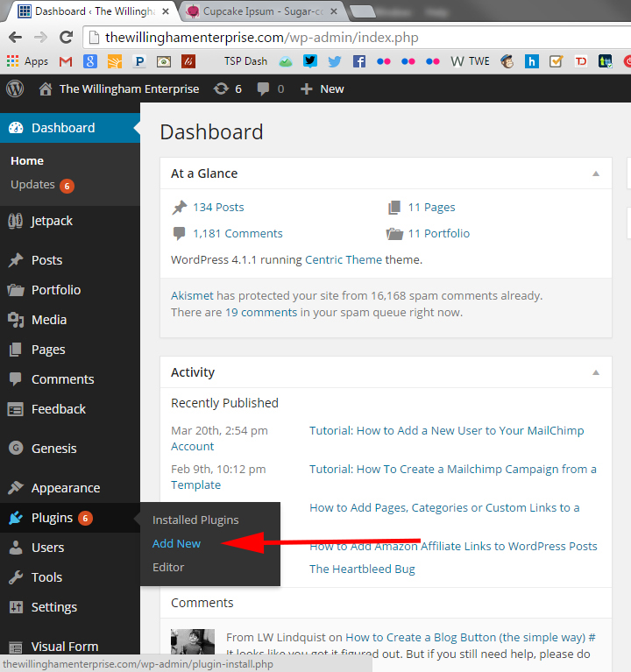The height and width of the screenshot is (672, 631).
Task: Click the Akismet link
Action: click(192, 296)
